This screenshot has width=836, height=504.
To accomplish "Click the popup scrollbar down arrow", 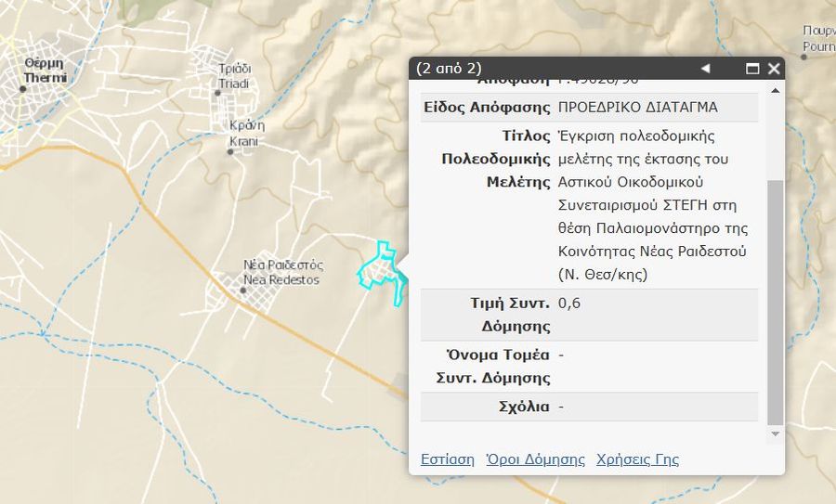I will click(x=776, y=433).
